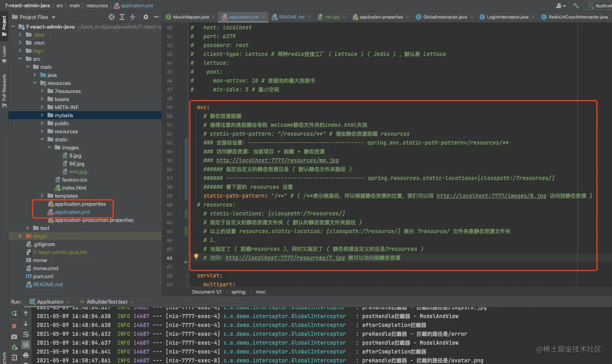Close the application.yml editor tab
This screenshot has width=612, height=364.
click(x=263, y=17)
